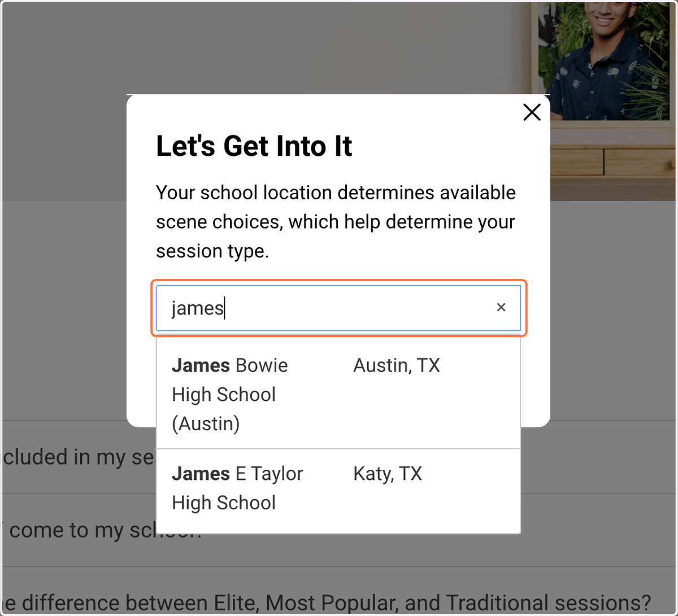Close the Let's Get Into It dialog
The image size is (678, 616).
click(532, 112)
